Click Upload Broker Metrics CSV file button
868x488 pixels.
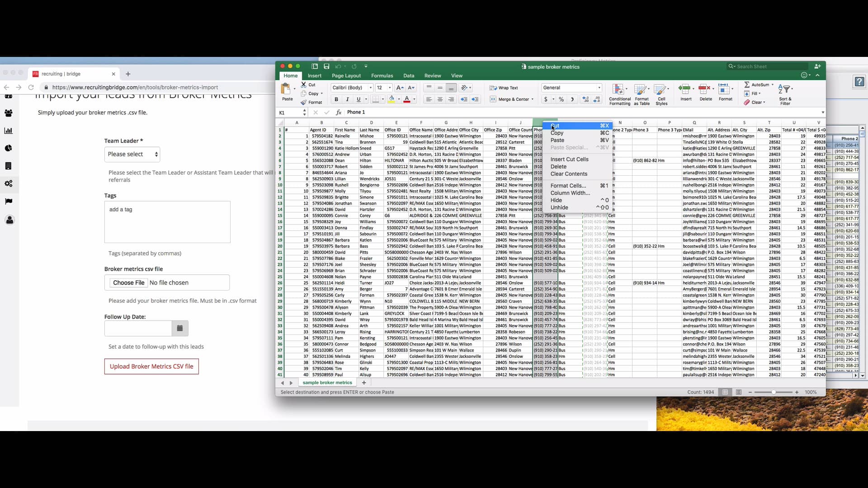click(151, 366)
